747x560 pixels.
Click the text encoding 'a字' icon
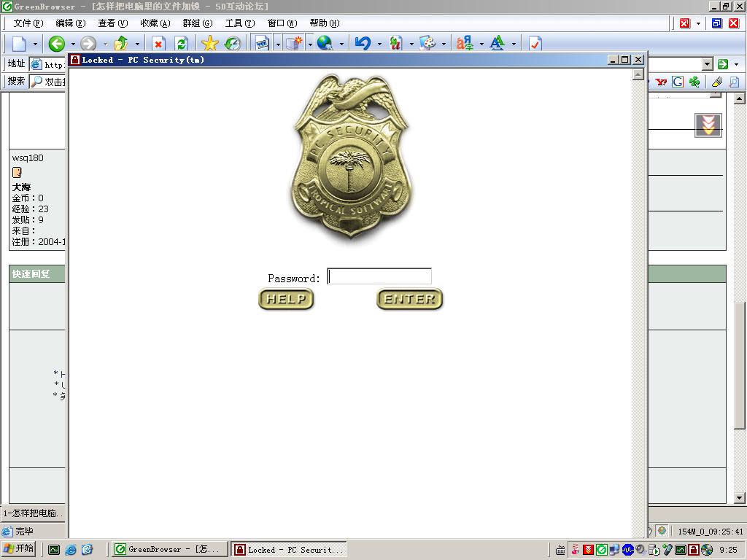pos(465,44)
